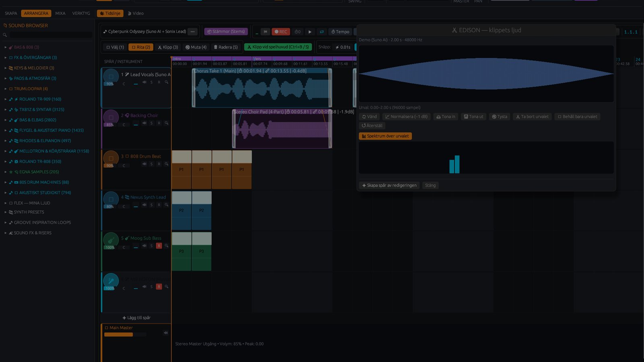Solo the Lead Vocals track
Image resolution: width=644 pixels, height=362 pixels.
pos(151,82)
